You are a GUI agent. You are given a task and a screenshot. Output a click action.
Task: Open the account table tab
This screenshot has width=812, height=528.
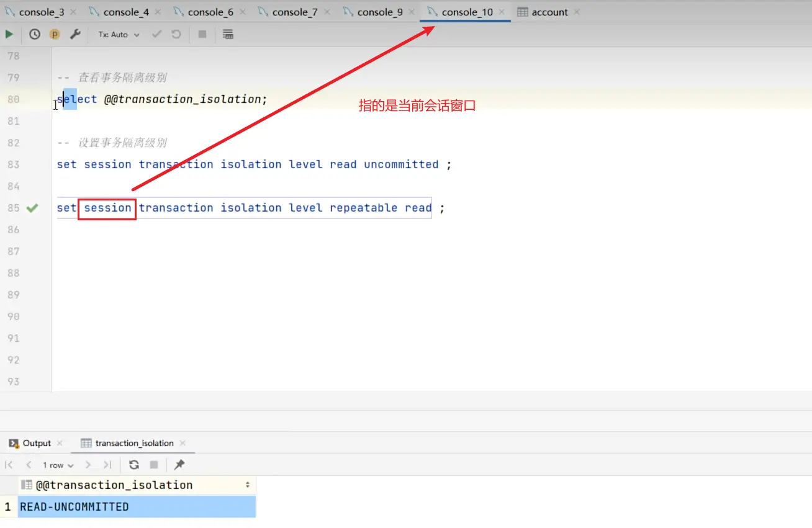(x=549, y=12)
